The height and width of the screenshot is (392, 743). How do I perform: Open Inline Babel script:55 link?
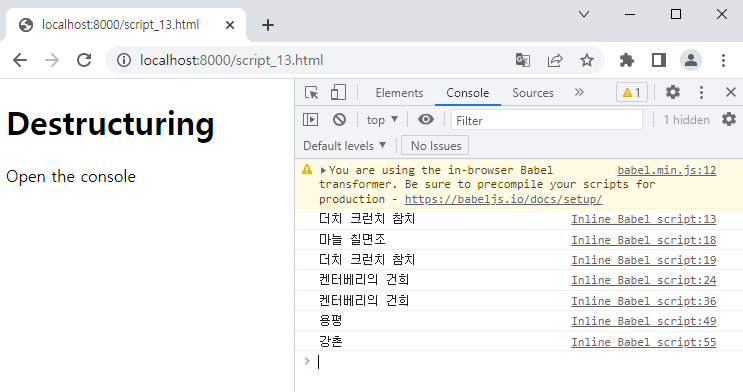[643, 342]
